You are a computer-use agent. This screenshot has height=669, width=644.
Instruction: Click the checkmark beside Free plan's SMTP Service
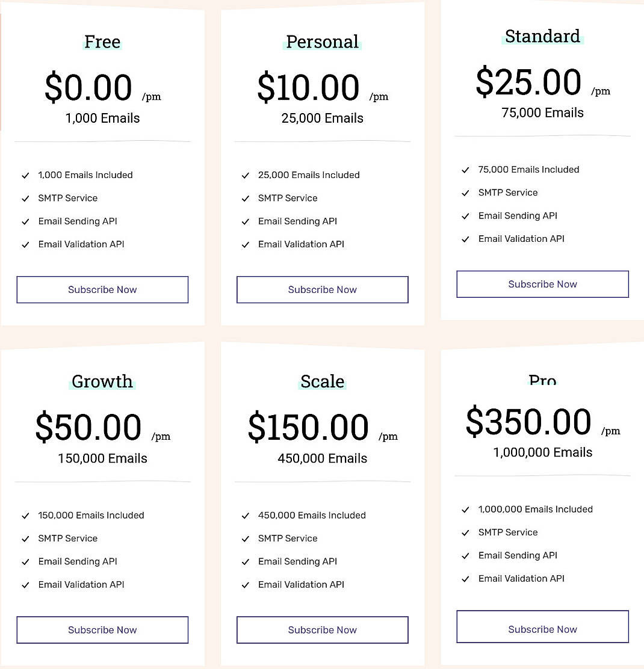tap(25, 198)
